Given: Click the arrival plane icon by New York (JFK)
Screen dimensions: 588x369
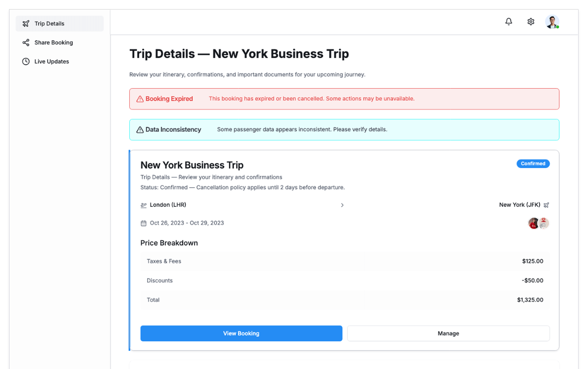Looking at the screenshot, I should [546, 205].
